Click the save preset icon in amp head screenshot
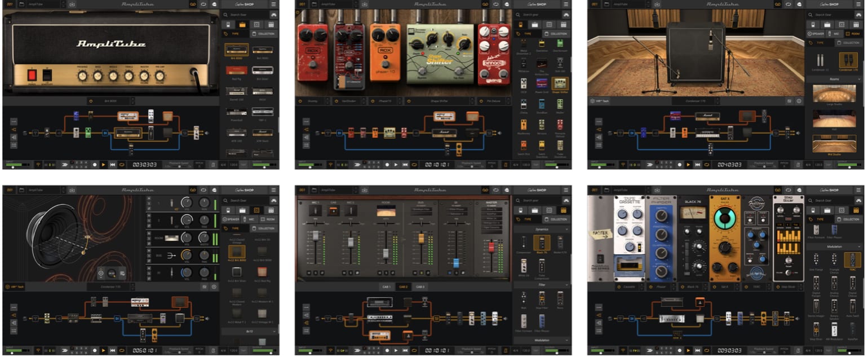The width and height of the screenshot is (868, 357). point(72,4)
